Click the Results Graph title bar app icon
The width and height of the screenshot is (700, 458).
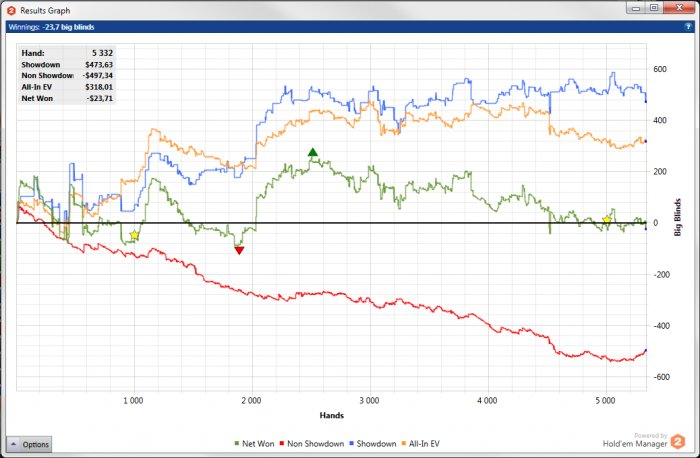(x=12, y=10)
